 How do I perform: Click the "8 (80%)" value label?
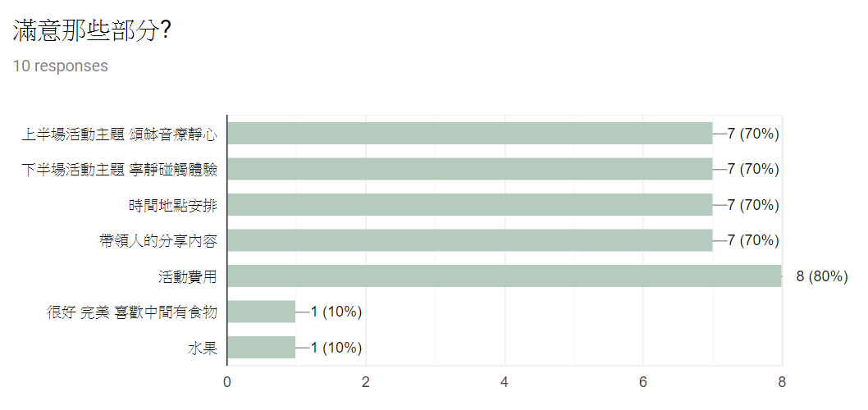click(x=821, y=276)
